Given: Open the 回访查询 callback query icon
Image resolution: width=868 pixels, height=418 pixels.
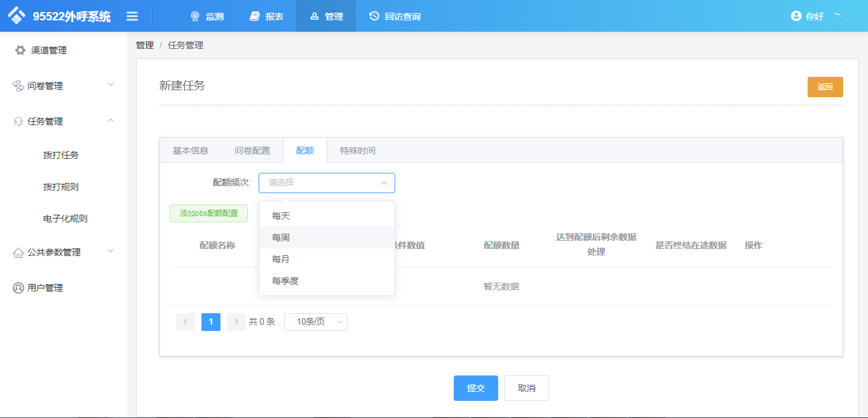Looking at the screenshot, I should (373, 16).
